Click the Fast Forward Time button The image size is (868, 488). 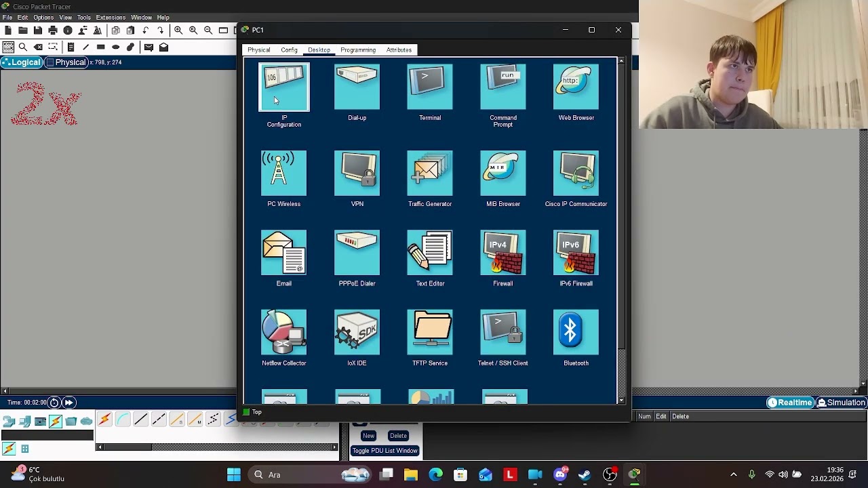coord(68,403)
